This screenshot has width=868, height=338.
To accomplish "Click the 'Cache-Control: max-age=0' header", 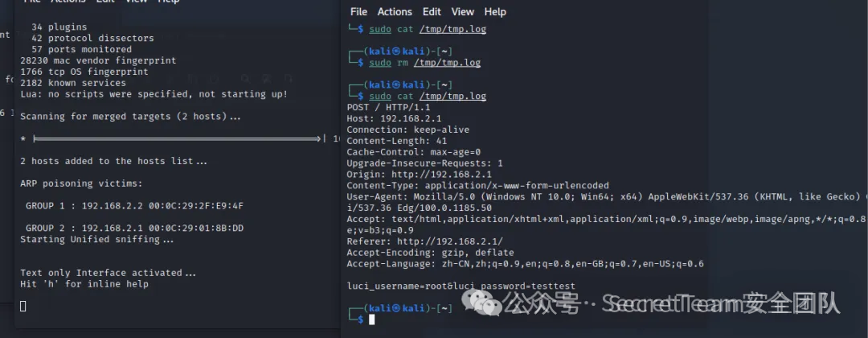I will tap(414, 152).
